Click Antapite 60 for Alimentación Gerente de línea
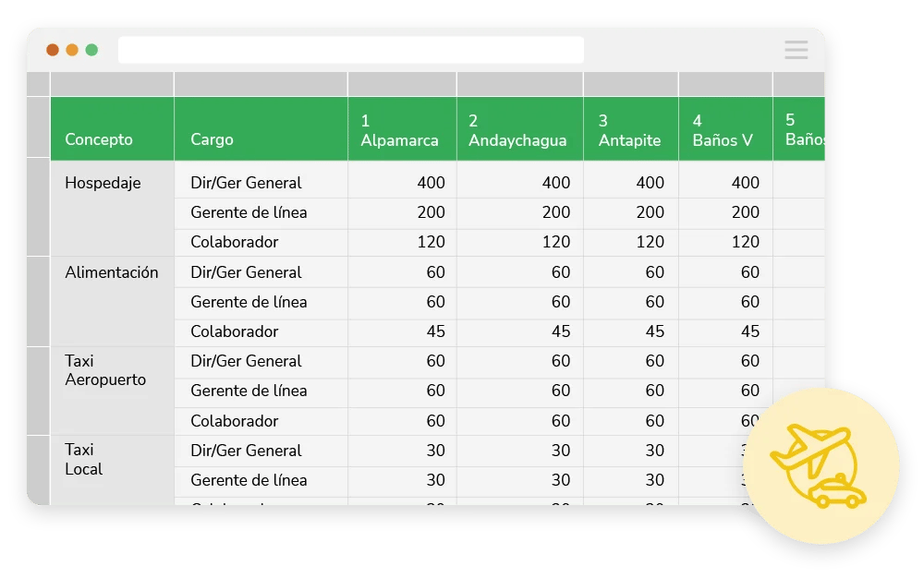 tap(631, 303)
